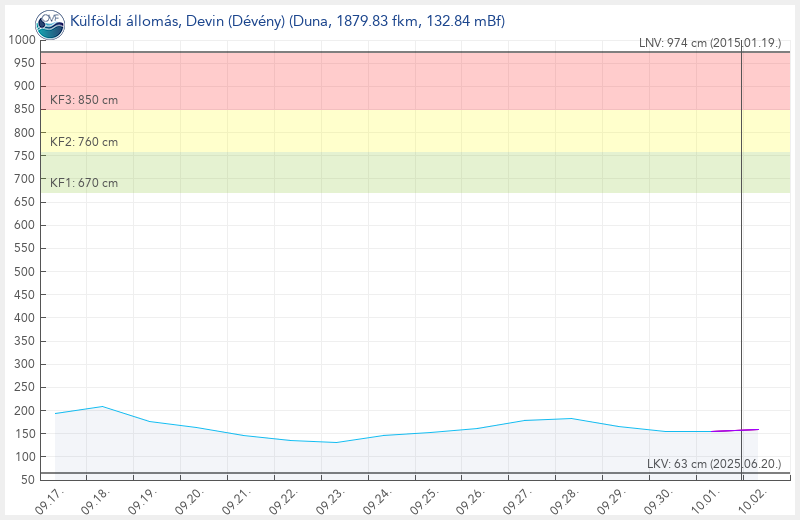This screenshot has width=800, height=520.
Task: Click the KF3: 850 cm level label
Action: [84, 100]
